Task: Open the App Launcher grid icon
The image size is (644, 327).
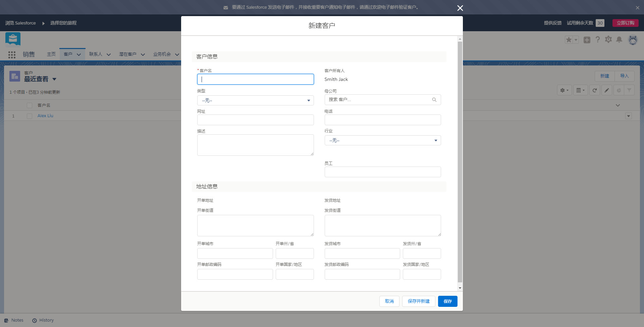Action: 12,54
